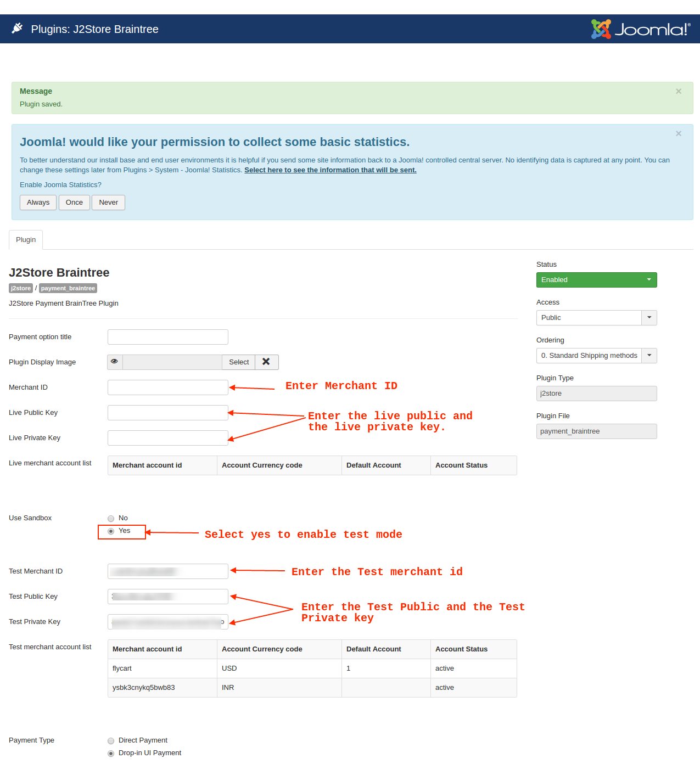
Task: Dismiss the Plugin saved message
Action: click(x=679, y=92)
